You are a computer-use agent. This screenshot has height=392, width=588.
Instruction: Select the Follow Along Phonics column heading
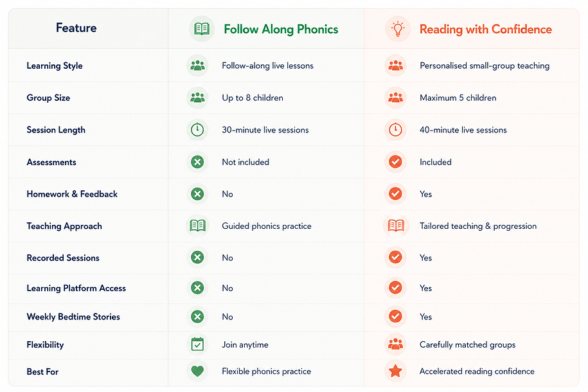(281, 30)
